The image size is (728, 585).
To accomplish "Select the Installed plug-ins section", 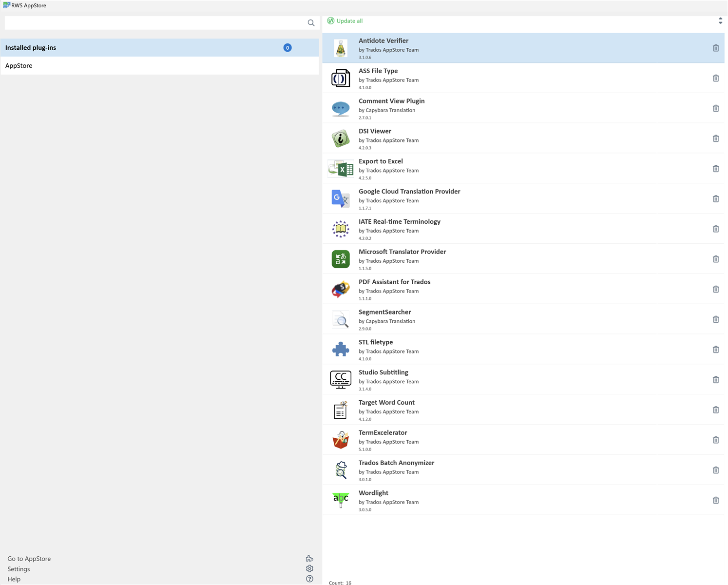I will click(x=31, y=47).
